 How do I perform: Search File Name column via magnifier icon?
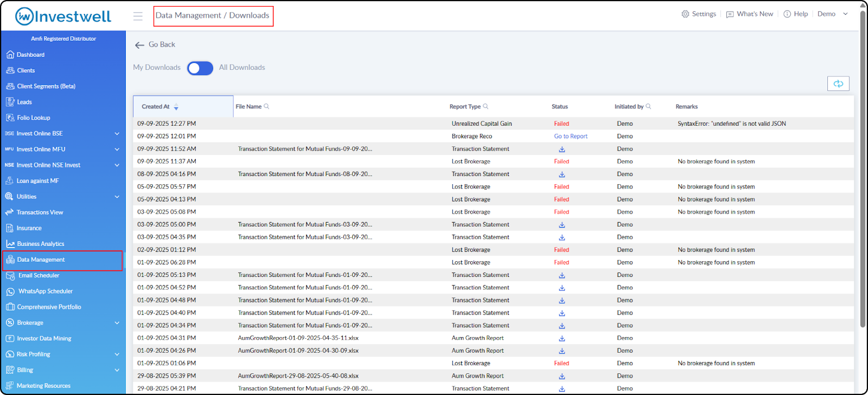(x=266, y=106)
